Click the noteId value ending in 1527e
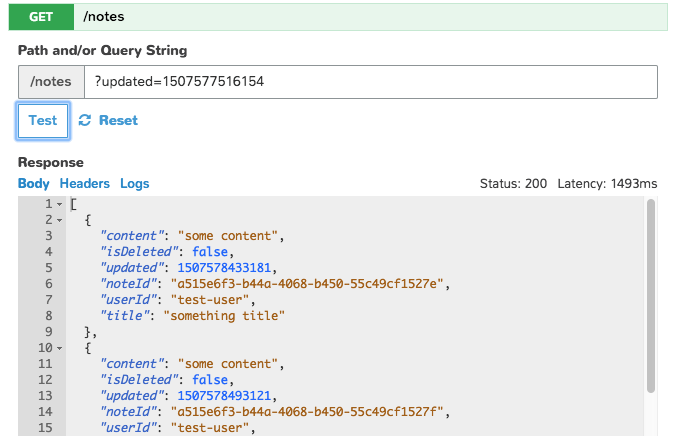This screenshot has width=674, height=446. (310, 284)
